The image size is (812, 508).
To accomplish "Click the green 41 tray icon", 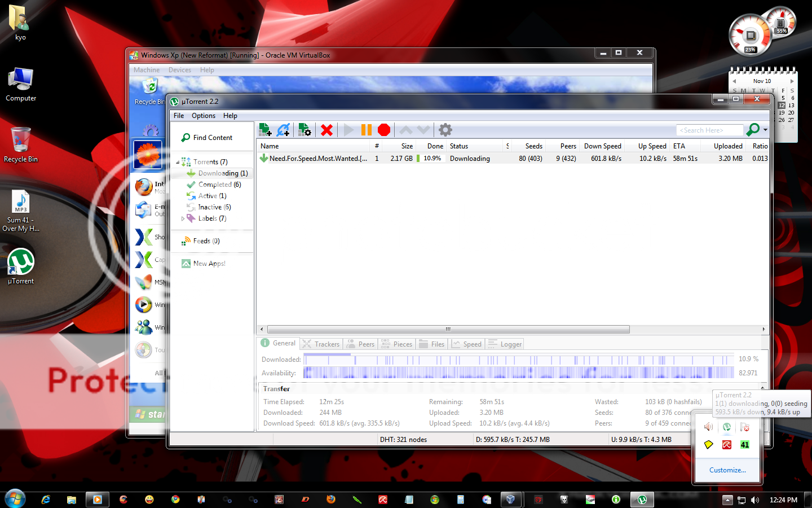I will click(x=745, y=445).
